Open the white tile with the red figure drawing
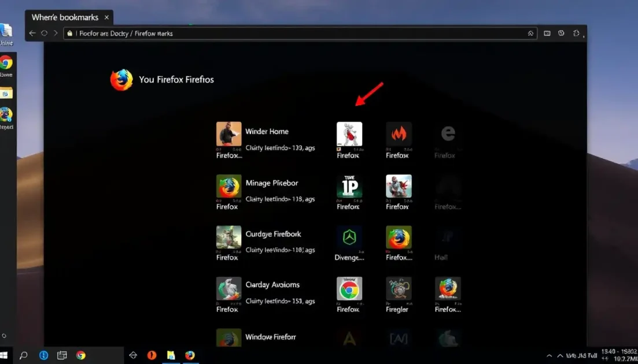Image resolution: width=638 pixels, height=364 pixels. (349, 134)
